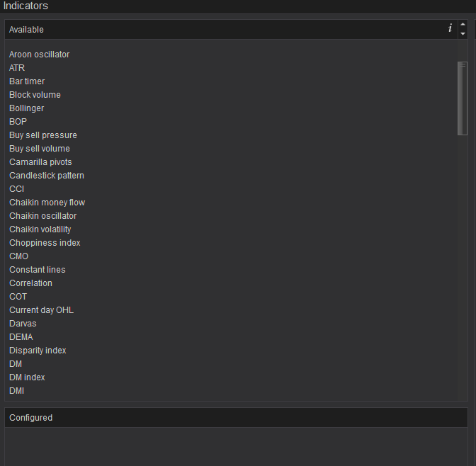Pick Bollinger from the indicator list

(x=26, y=108)
